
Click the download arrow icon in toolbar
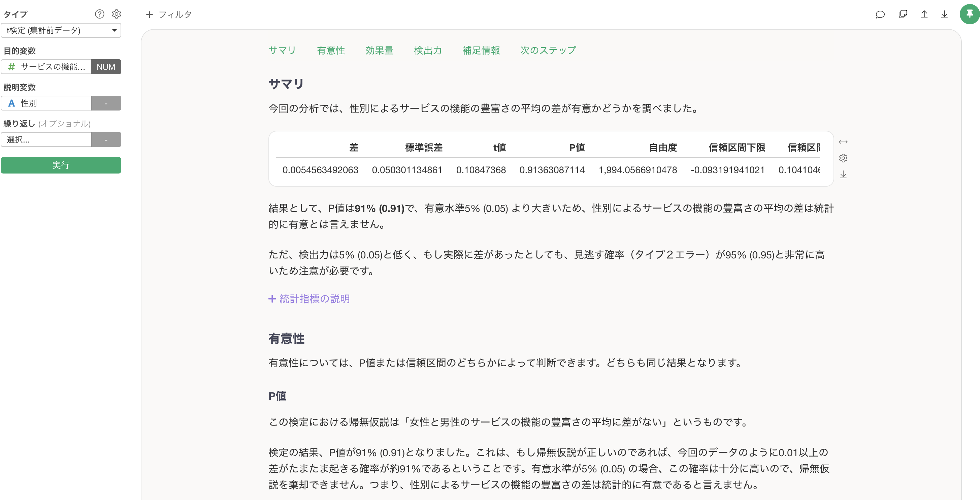tap(944, 14)
